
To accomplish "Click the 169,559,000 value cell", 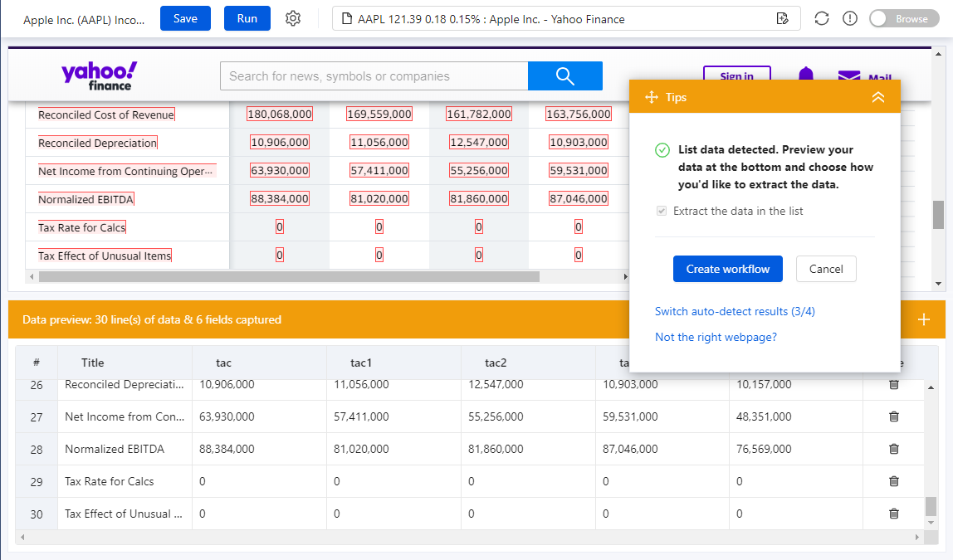I will [379, 114].
